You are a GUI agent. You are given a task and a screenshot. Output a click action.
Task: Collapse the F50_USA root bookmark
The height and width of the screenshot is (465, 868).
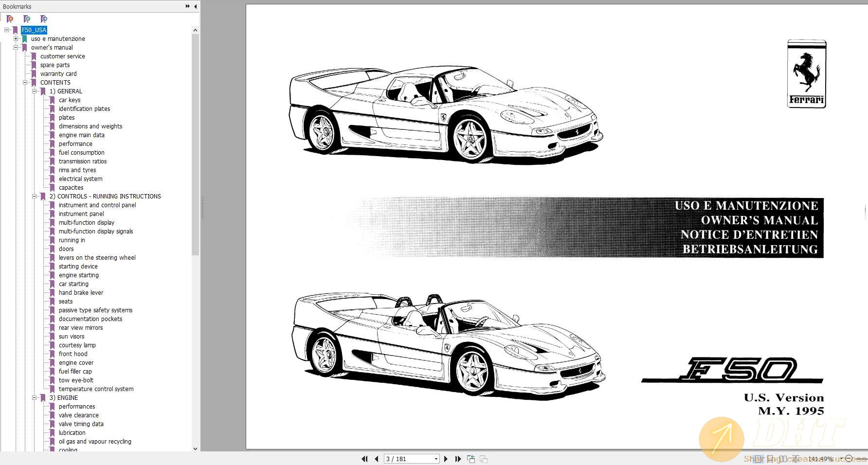pyautogui.click(x=7, y=30)
